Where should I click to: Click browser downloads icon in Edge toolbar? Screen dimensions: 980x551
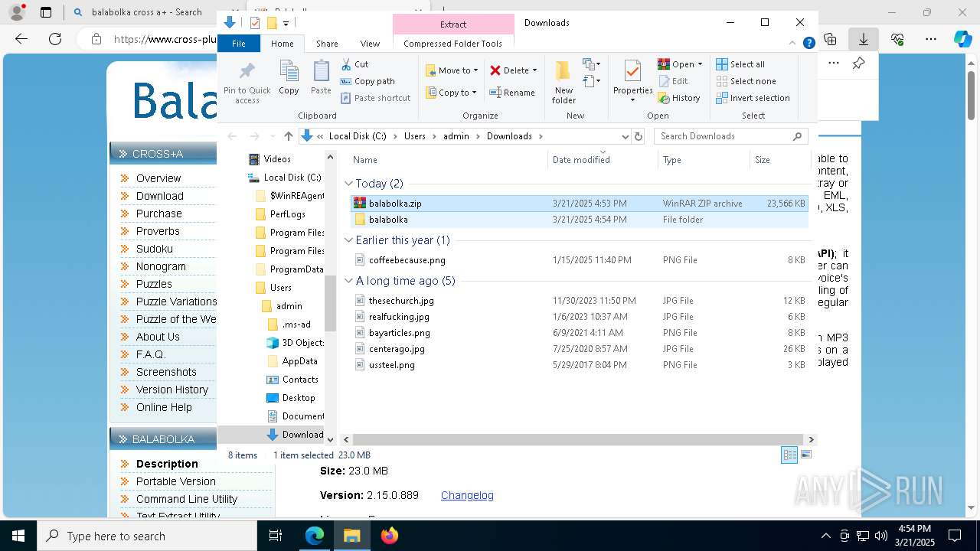point(863,39)
